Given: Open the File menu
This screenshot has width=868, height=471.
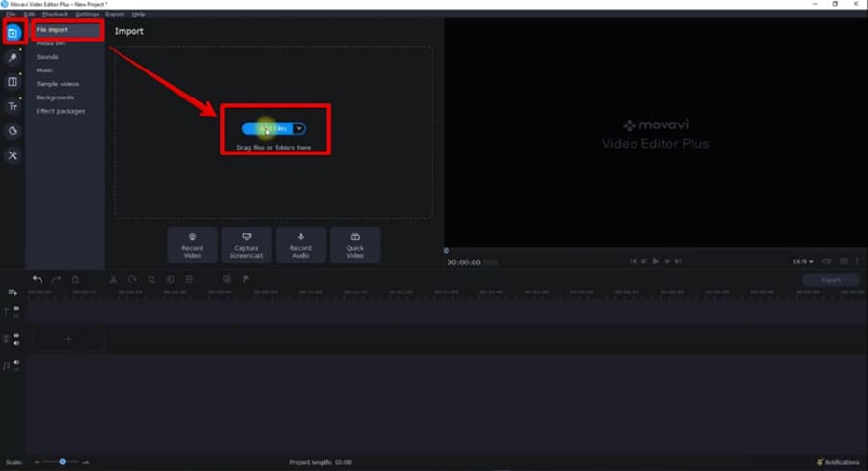Looking at the screenshot, I should click(x=11, y=14).
